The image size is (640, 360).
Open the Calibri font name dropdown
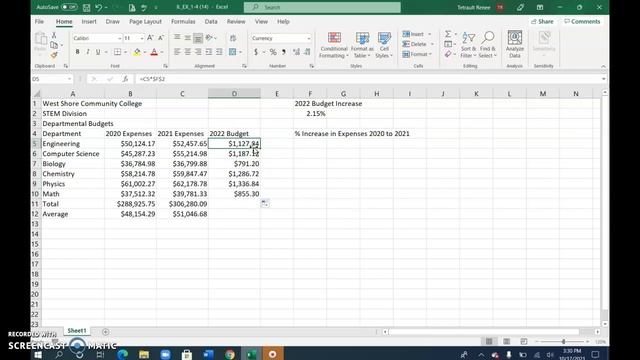(x=120, y=38)
